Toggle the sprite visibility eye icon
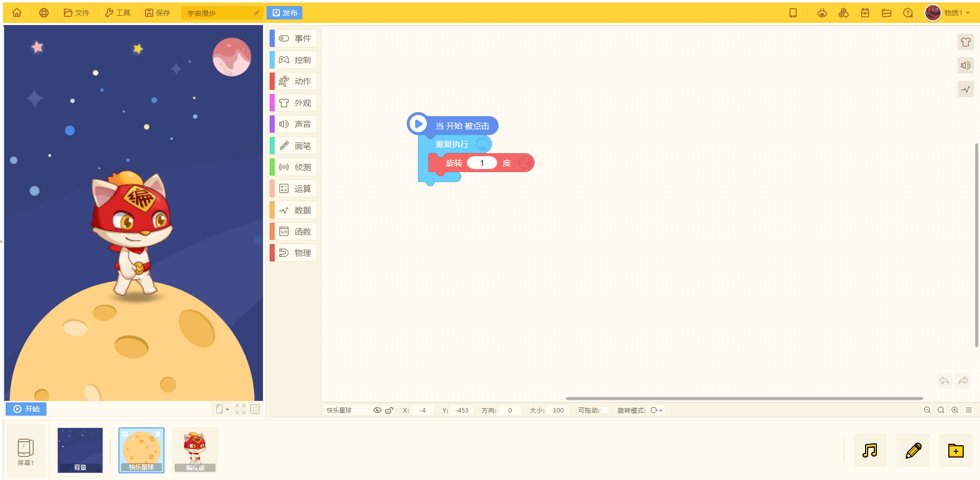The height and width of the screenshot is (480, 980). point(377,410)
